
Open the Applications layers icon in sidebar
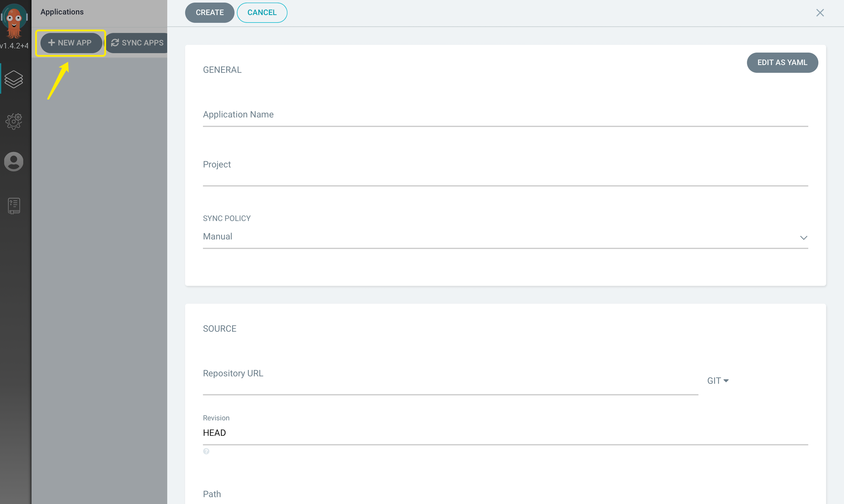coord(14,79)
